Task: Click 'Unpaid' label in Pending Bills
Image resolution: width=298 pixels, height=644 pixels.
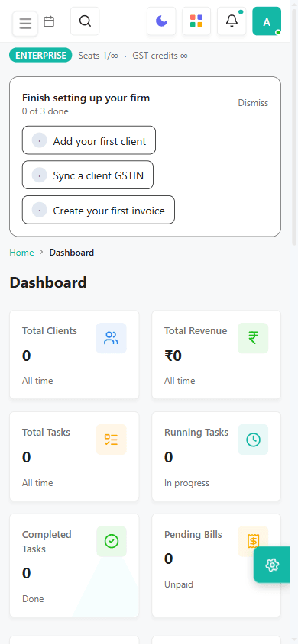Action: pyautogui.click(x=179, y=584)
